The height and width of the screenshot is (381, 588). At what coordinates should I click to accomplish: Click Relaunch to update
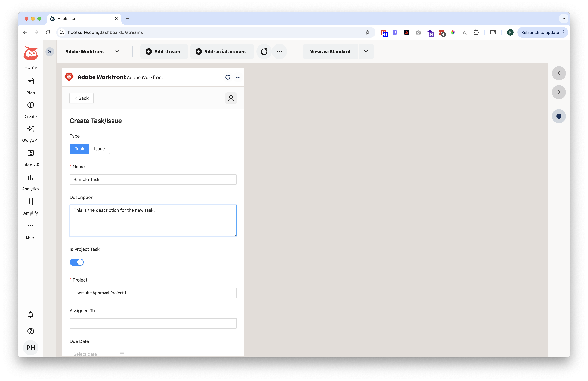(540, 32)
